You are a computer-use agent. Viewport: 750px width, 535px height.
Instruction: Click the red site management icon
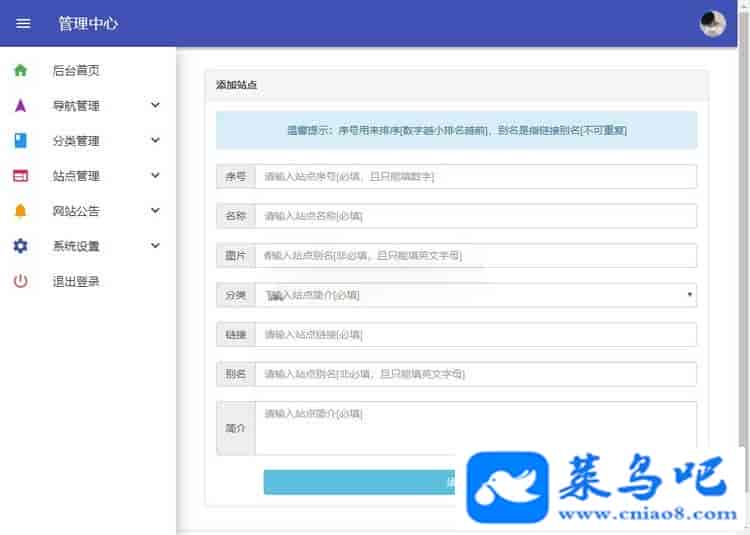click(20, 176)
